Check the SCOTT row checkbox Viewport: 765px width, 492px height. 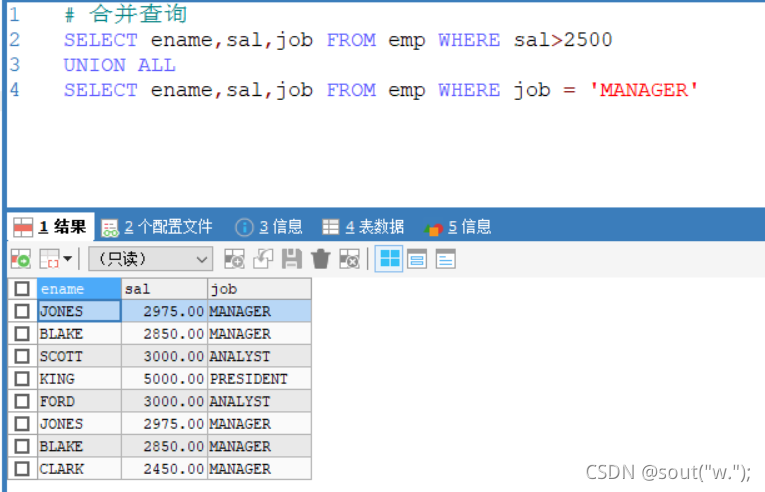tap(22, 356)
